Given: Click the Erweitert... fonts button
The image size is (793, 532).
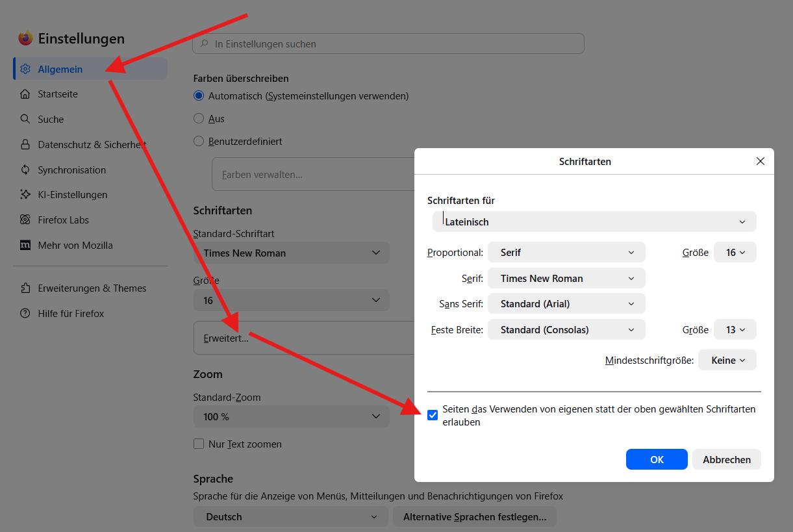Looking at the screenshot, I should pos(304,338).
